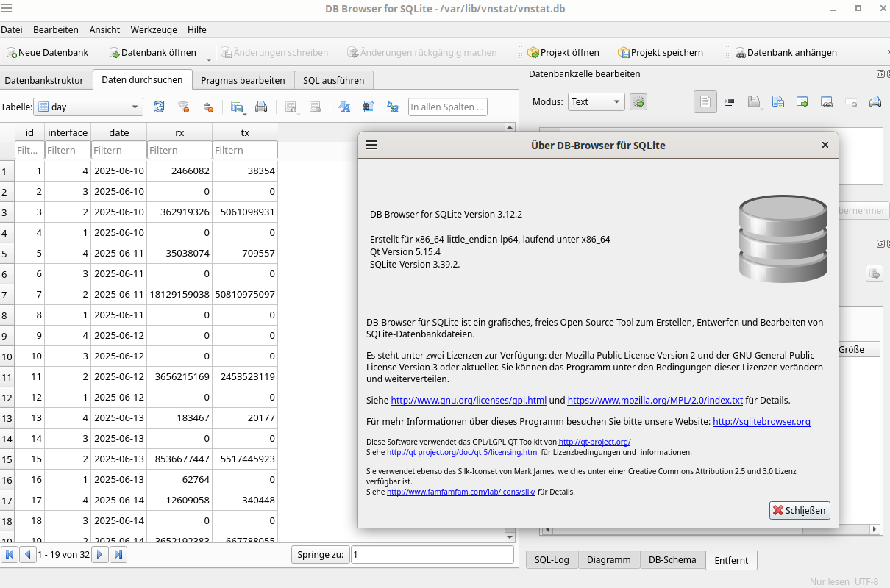The width and height of the screenshot is (890, 588).
Task: Click the cell with rx value 18129159038
Action: pyautogui.click(x=179, y=294)
